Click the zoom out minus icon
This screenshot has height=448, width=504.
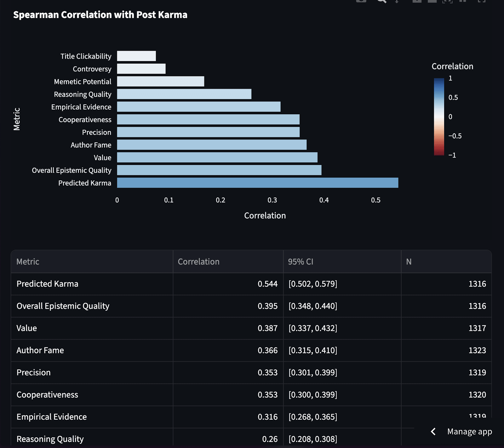click(x=432, y=1)
